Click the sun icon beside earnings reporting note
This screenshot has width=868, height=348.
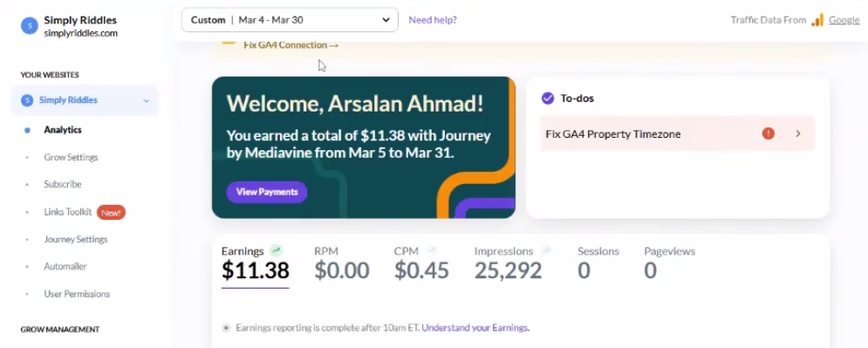point(226,328)
